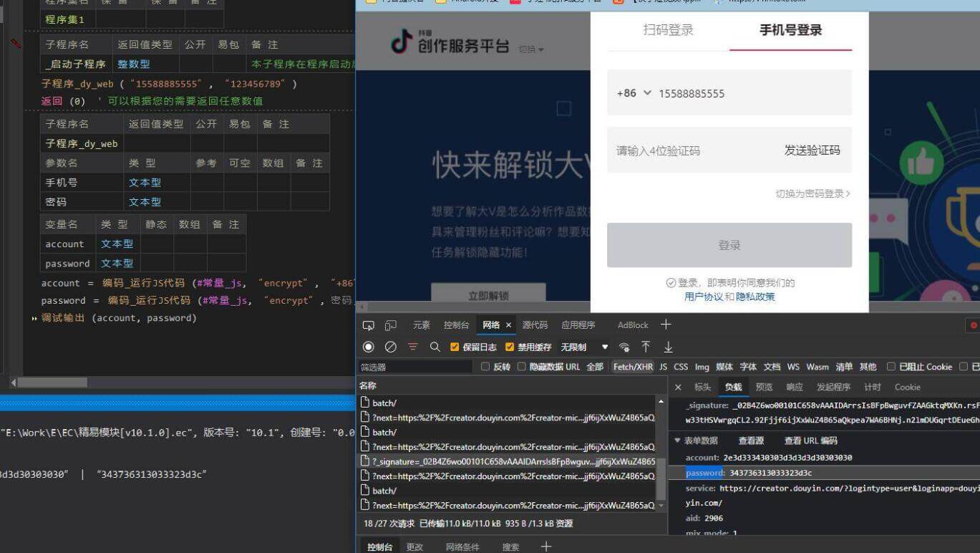This screenshot has height=553, width=980.
Task: Open the AdBlock DevTools tab
Action: tap(633, 325)
